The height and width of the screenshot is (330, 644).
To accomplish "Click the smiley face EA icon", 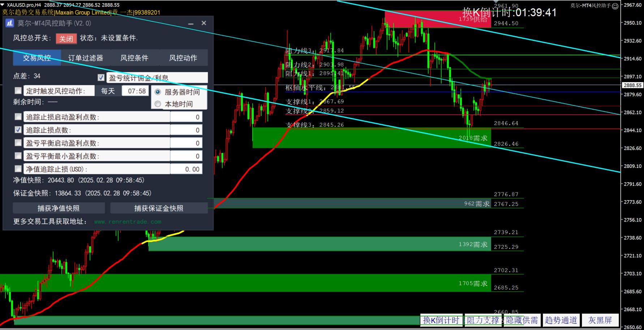I will pos(615,6).
